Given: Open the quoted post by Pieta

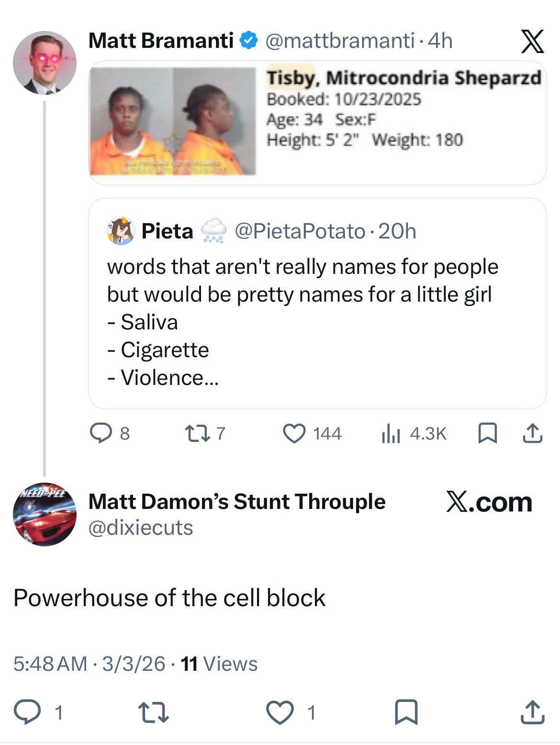Looking at the screenshot, I should pos(317,304).
